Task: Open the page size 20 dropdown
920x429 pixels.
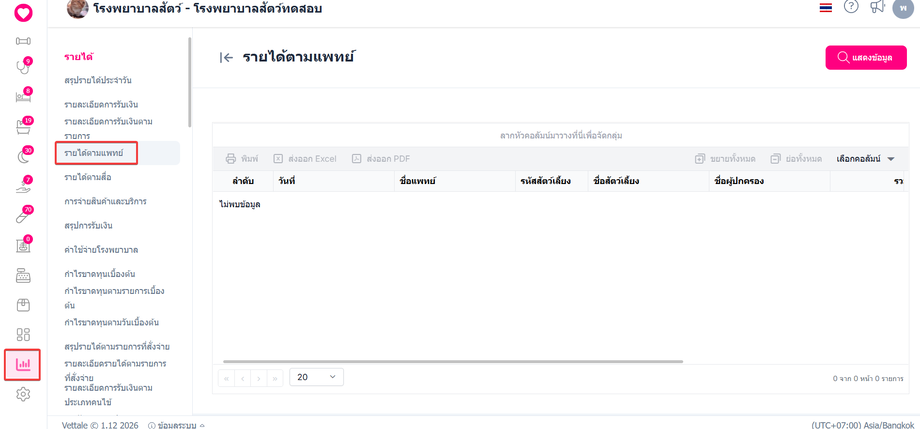Action: pyautogui.click(x=316, y=377)
